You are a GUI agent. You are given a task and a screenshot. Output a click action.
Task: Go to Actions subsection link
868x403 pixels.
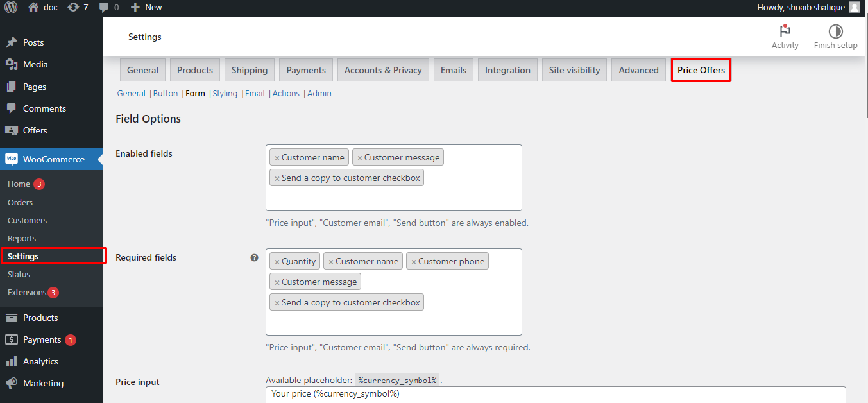(x=286, y=93)
